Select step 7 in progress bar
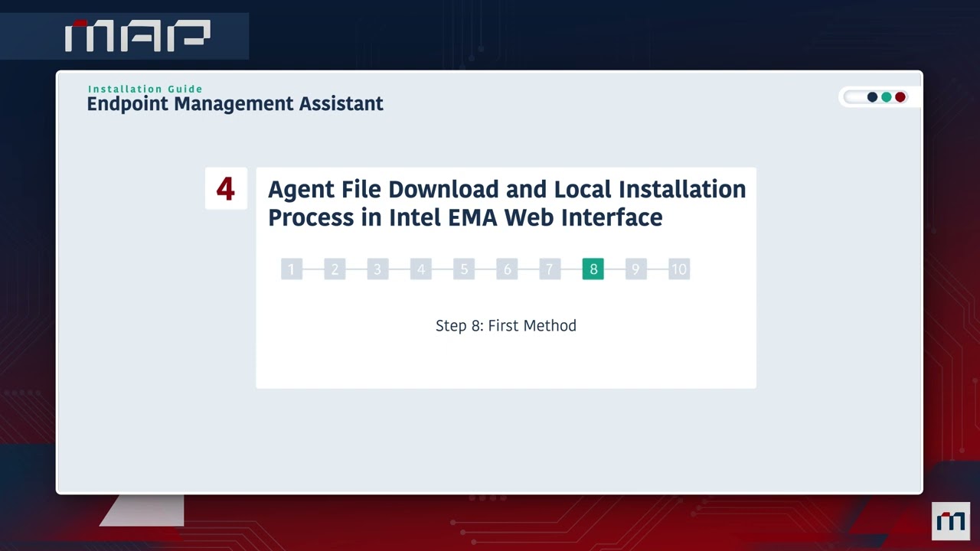The width and height of the screenshot is (980, 551). 550,269
